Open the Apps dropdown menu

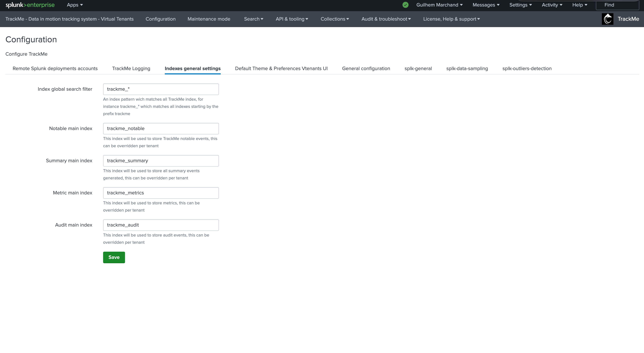(x=75, y=5)
